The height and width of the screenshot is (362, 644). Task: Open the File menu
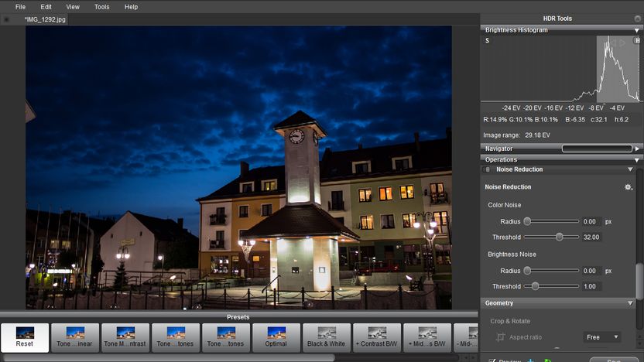click(20, 7)
